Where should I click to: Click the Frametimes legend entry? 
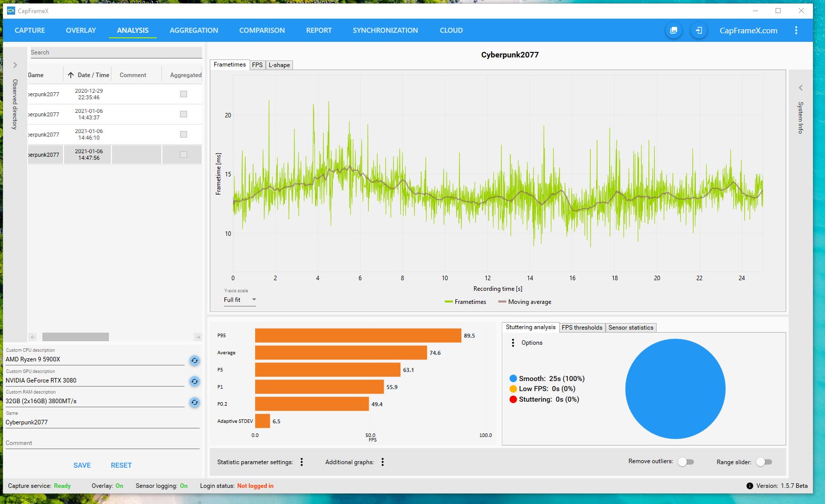click(x=465, y=302)
